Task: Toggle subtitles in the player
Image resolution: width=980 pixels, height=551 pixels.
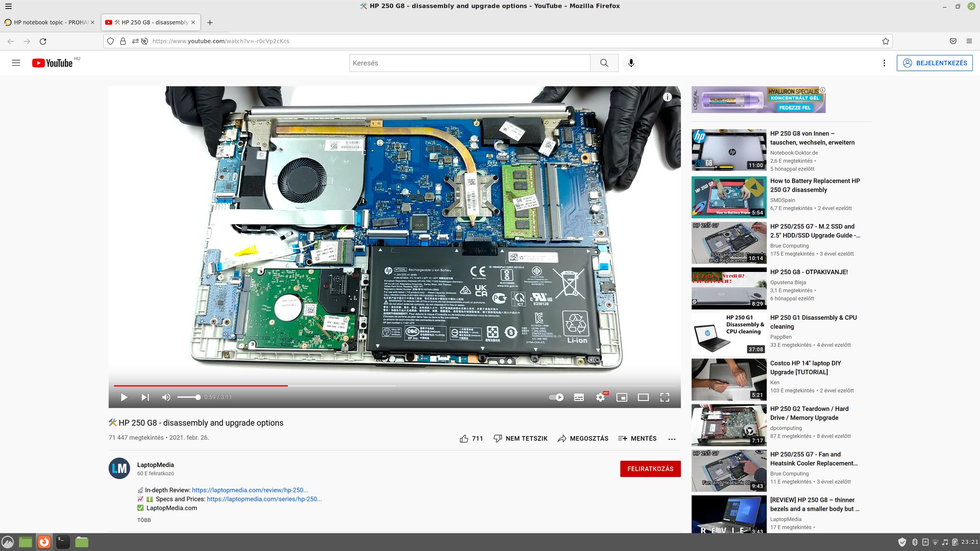Action: (579, 397)
